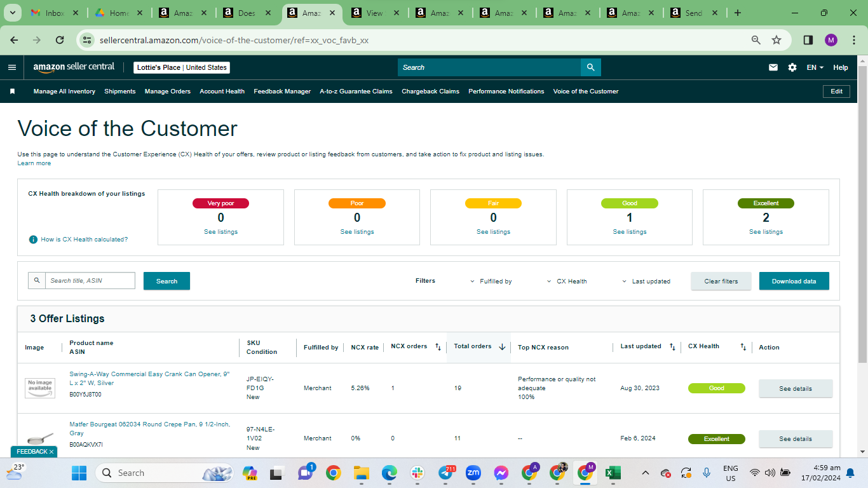Viewport: 868px width, 488px height.
Task: Open the messages envelope icon
Action: click(x=773, y=67)
